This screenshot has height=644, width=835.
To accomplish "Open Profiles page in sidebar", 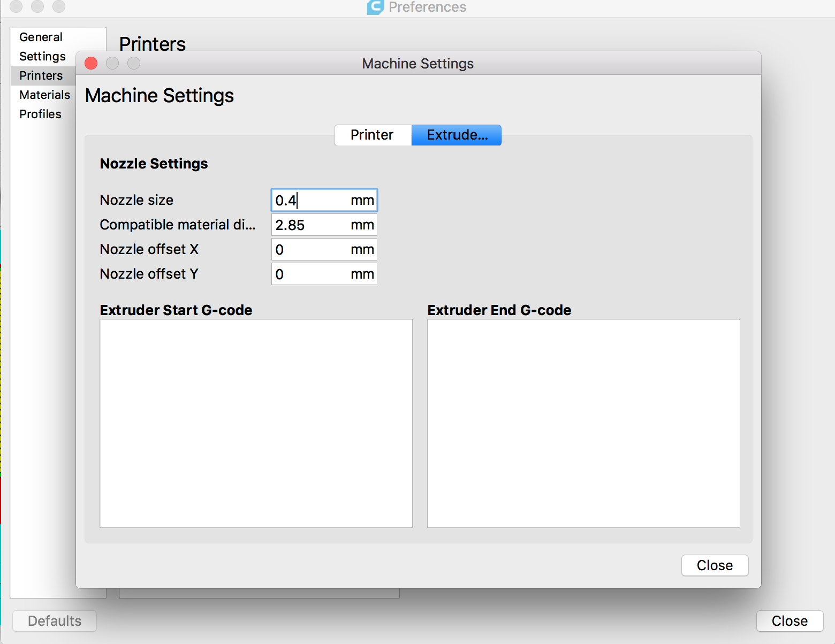I will 41,114.
